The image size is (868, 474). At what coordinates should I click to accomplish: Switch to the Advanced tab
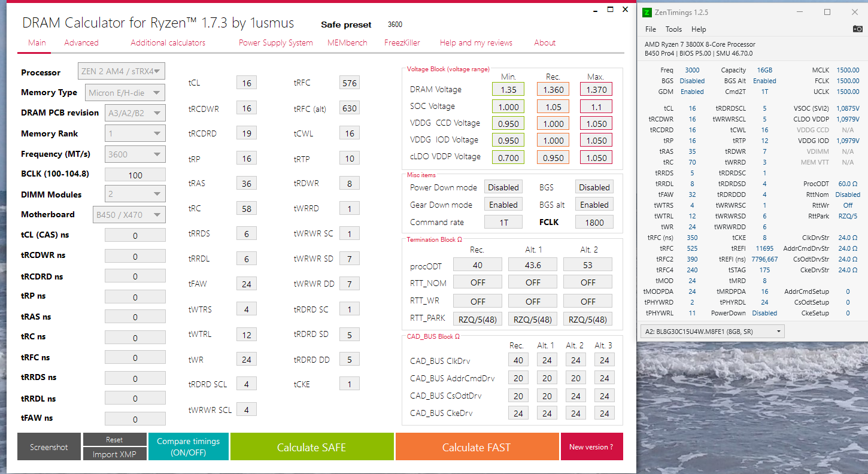[x=81, y=42]
